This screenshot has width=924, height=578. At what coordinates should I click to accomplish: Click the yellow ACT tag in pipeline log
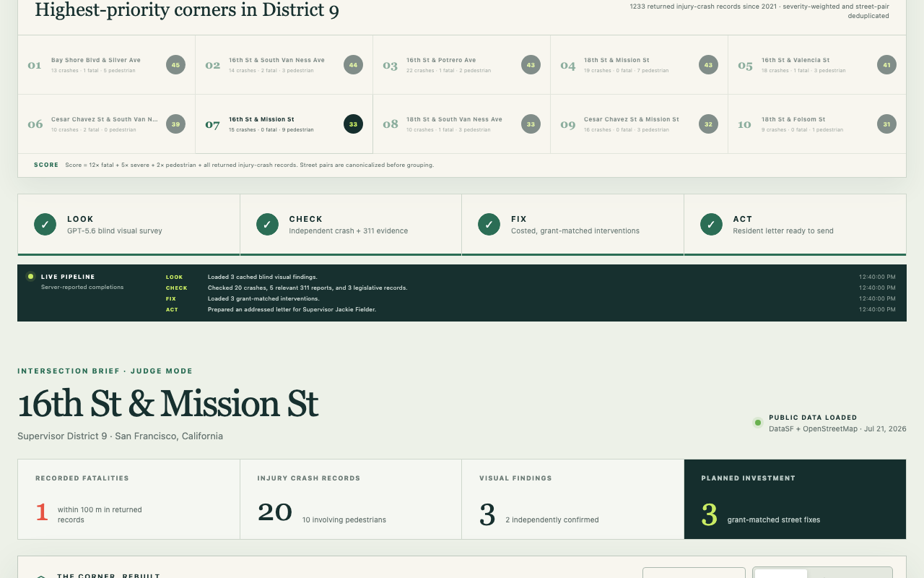(172, 309)
